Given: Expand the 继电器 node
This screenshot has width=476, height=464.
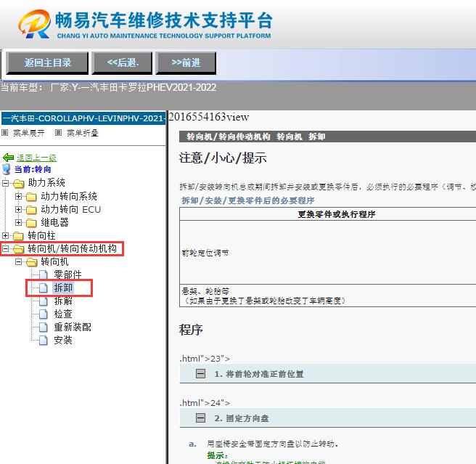Looking at the screenshot, I should pyautogui.click(x=19, y=222).
